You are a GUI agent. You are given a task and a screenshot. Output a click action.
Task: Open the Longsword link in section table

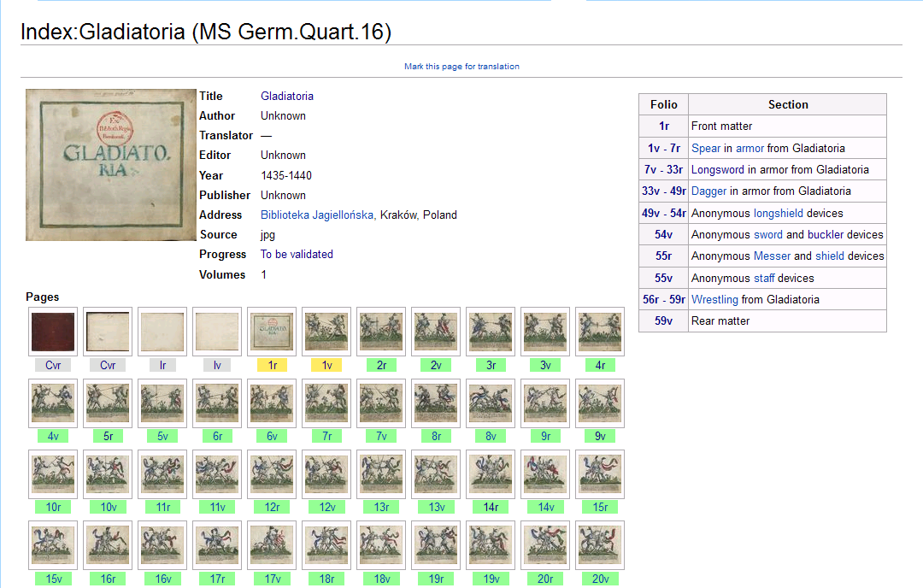[x=718, y=169]
